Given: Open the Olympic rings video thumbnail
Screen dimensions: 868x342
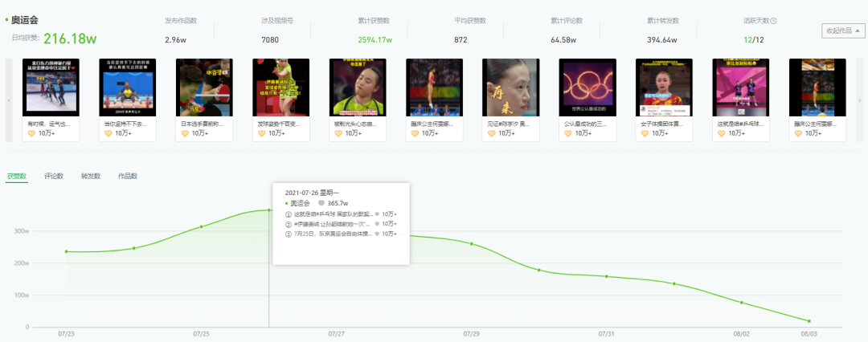Looking at the screenshot, I should point(588,88).
